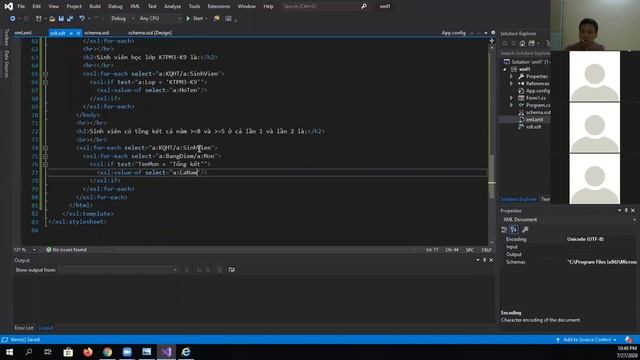Click the Open File folder icon

[x=52, y=18]
